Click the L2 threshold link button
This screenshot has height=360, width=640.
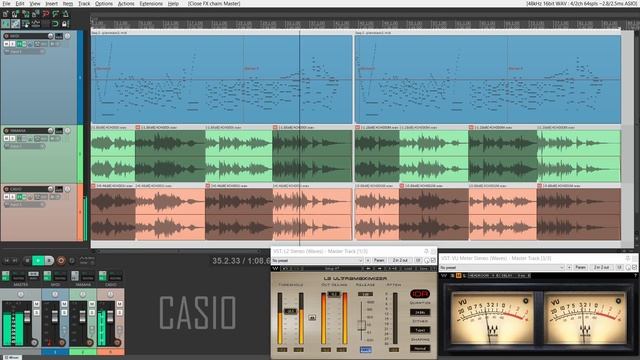(312, 317)
